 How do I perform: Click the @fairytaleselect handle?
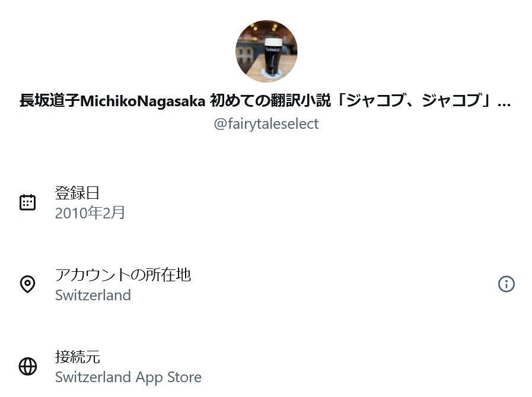click(x=266, y=124)
